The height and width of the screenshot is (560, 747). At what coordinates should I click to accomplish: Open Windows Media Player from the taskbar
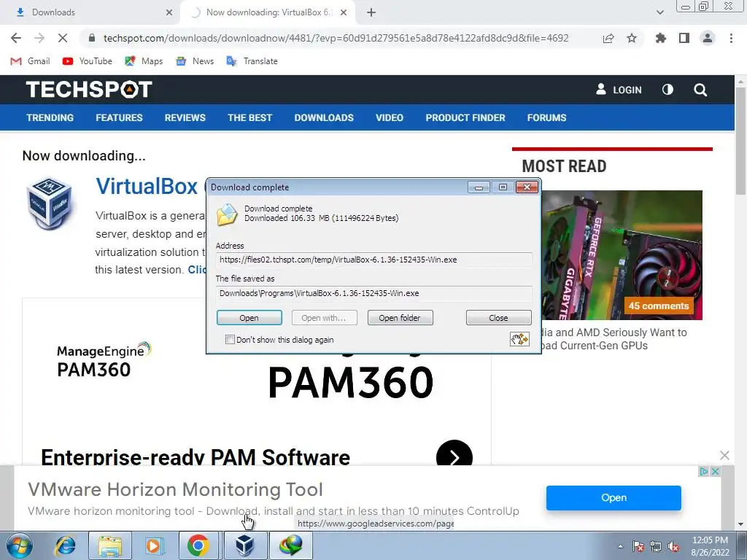click(x=153, y=545)
